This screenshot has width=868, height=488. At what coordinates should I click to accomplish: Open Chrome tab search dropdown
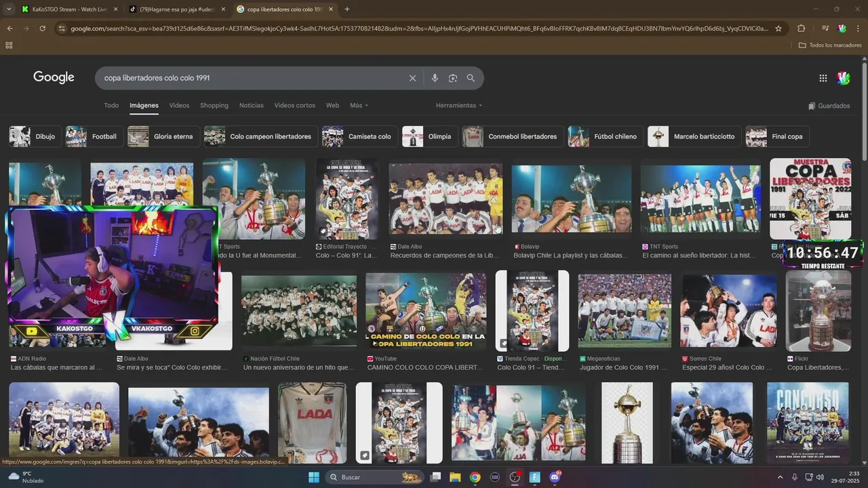[x=8, y=9]
